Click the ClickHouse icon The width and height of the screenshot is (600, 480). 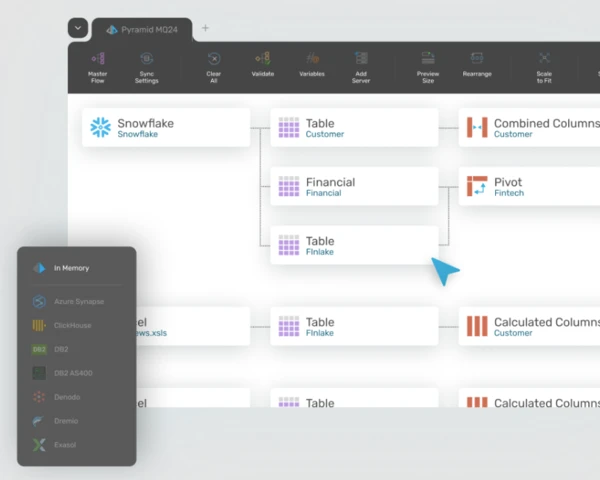(39, 325)
